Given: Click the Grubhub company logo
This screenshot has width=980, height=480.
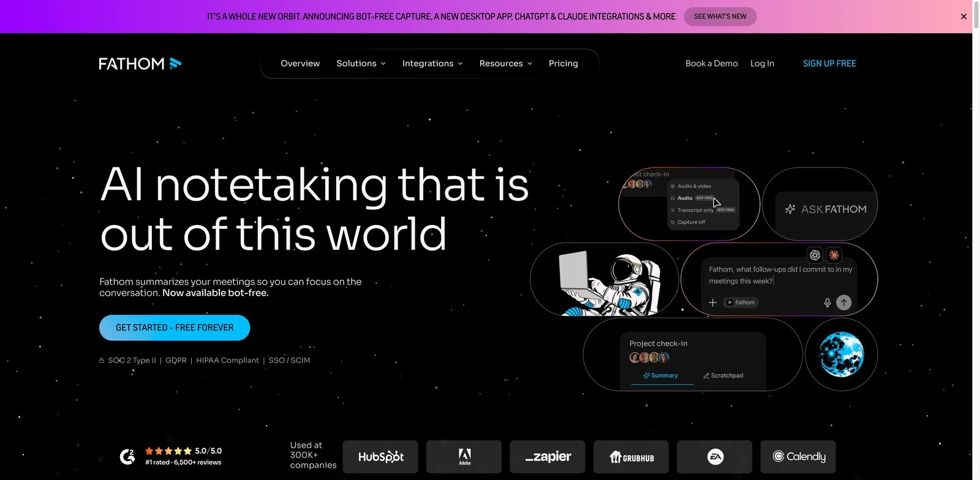Looking at the screenshot, I should (631, 457).
